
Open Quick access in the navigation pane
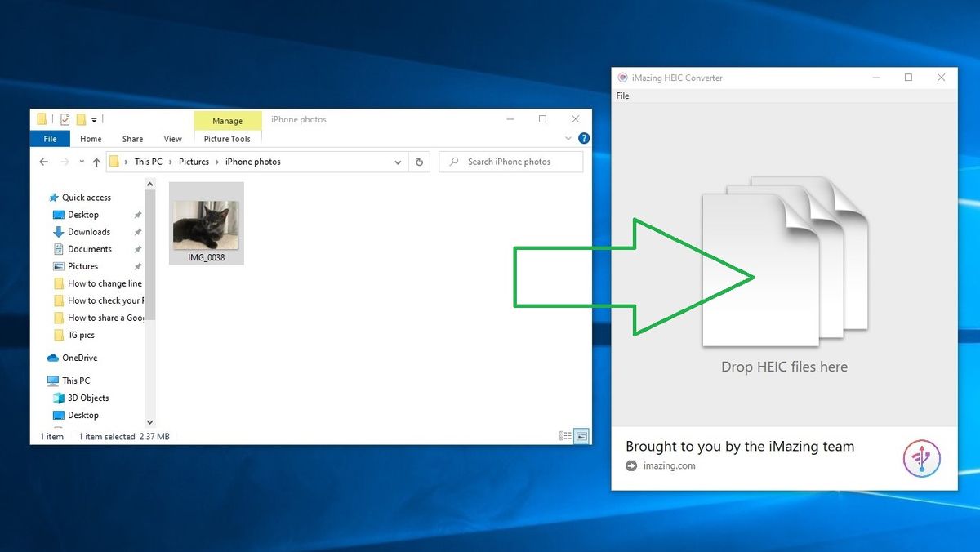click(x=84, y=197)
